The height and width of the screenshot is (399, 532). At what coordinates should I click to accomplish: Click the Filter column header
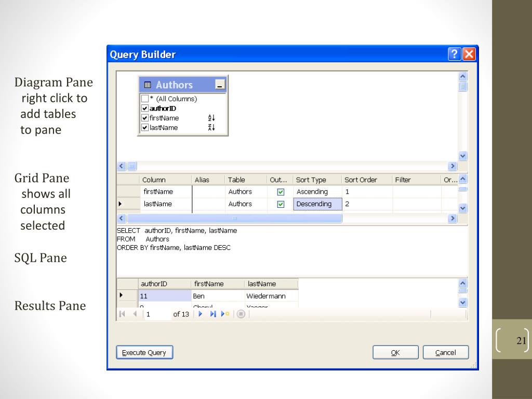[403, 180]
